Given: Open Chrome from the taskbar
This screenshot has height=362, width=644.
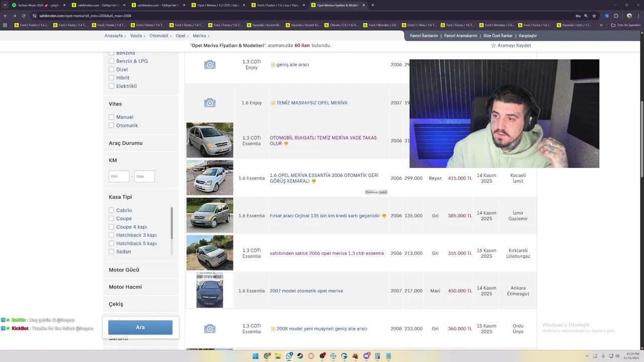Looking at the screenshot, I should [267, 356].
